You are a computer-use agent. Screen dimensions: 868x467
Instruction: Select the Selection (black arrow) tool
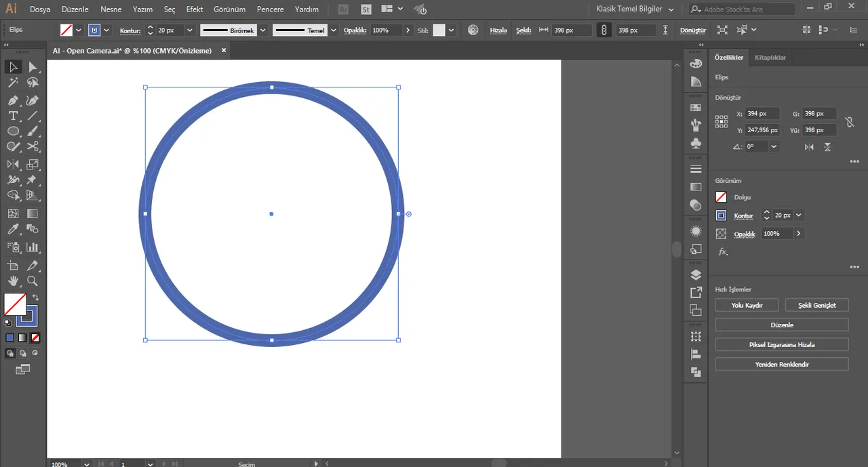(13, 66)
